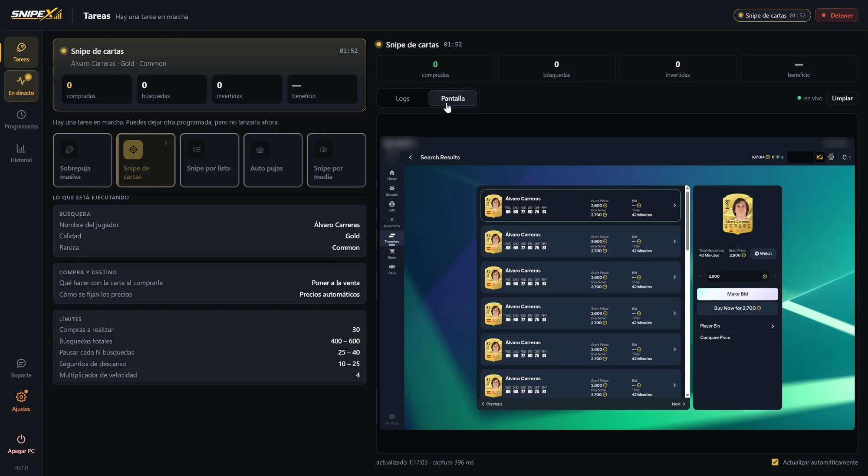The image size is (868, 476).
Task: Open Programadas scheduled tasks
Action: tap(21, 120)
